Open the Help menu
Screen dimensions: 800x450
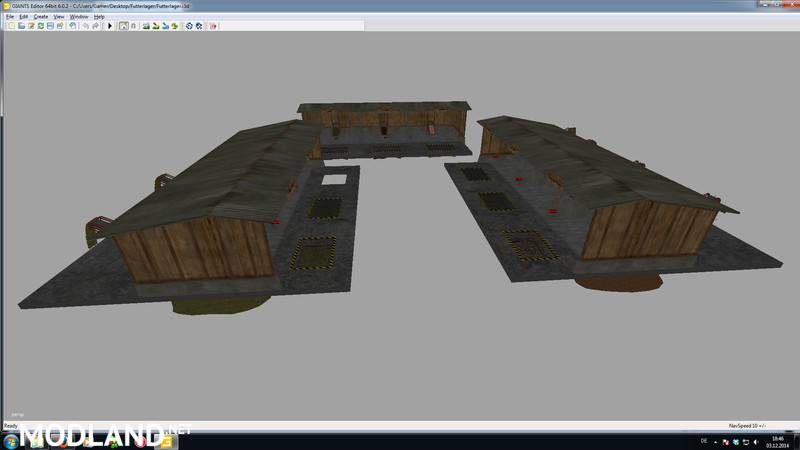[x=99, y=17]
